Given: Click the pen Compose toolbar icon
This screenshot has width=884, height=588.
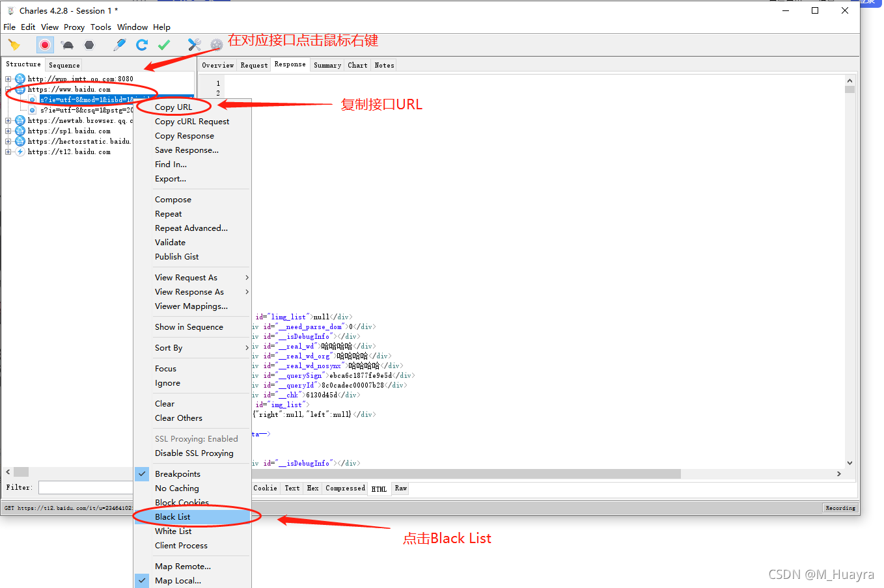Looking at the screenshot, I should pyautogui.click(x=120, y=45).
